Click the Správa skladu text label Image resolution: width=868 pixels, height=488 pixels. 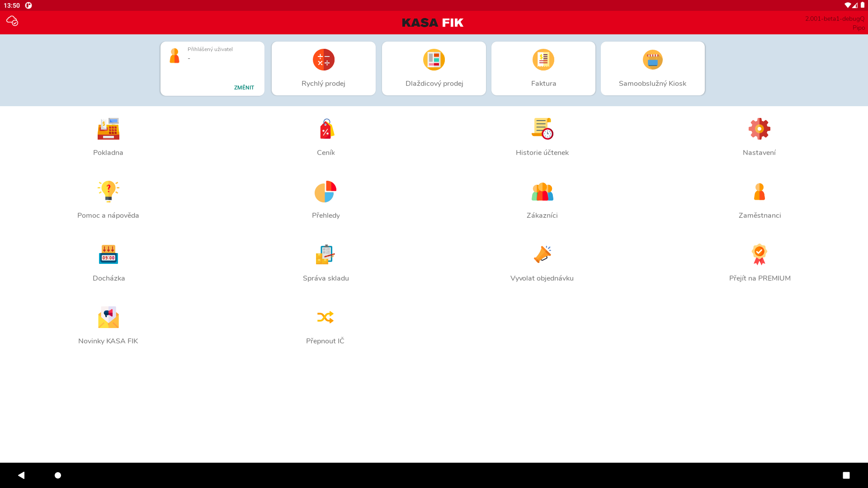(x=326, y=278)
